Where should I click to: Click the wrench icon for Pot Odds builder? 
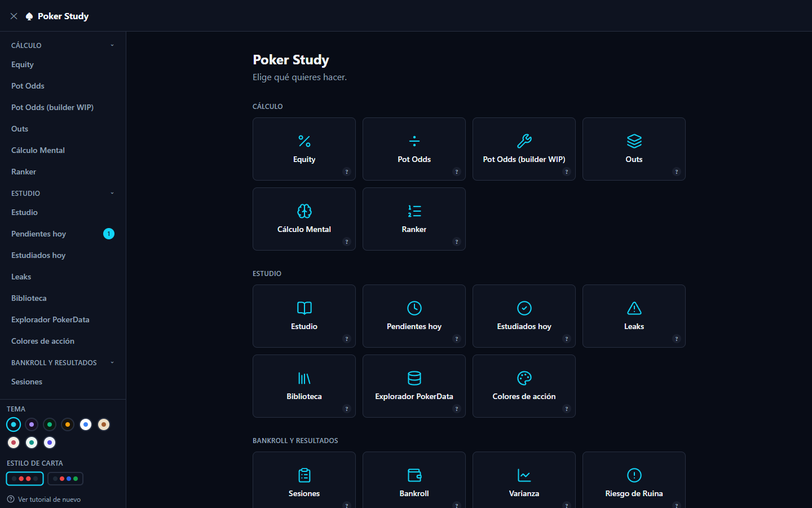524,141
